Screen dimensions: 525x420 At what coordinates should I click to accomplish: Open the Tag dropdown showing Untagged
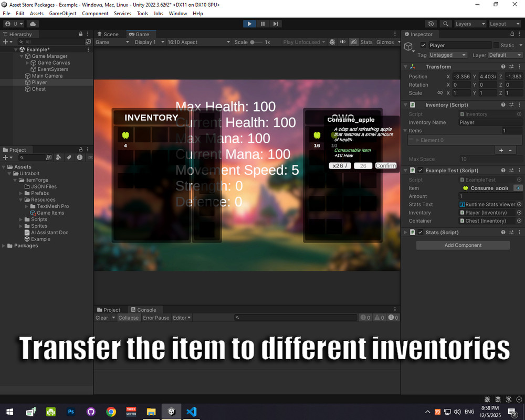tap(447, 55)
